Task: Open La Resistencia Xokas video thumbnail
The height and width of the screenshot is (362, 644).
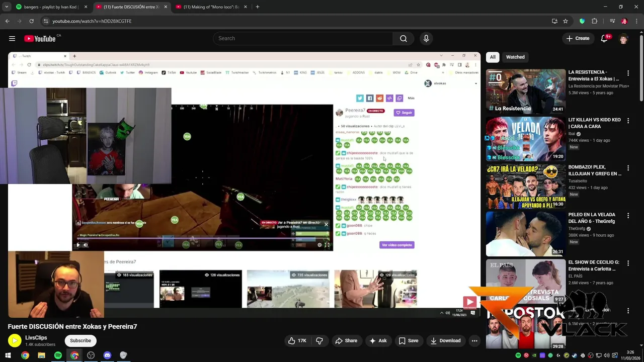Action: [x=526, y=92]
